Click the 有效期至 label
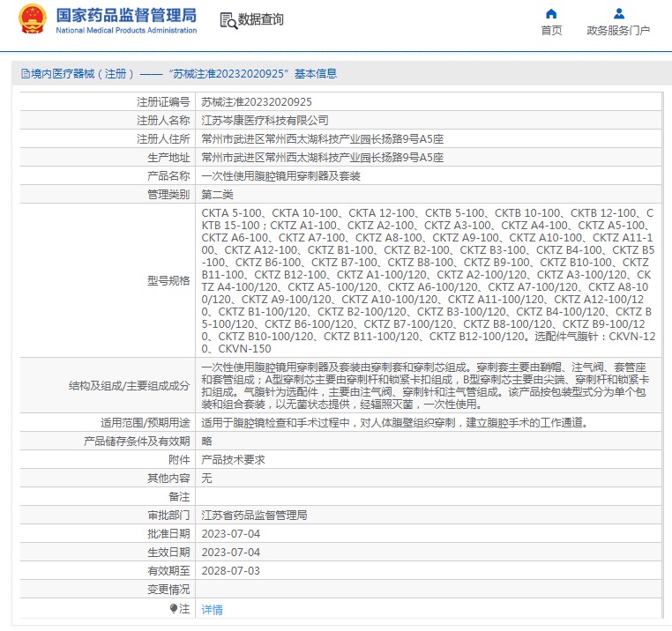 pyautogui.click(x=168, y=570)
